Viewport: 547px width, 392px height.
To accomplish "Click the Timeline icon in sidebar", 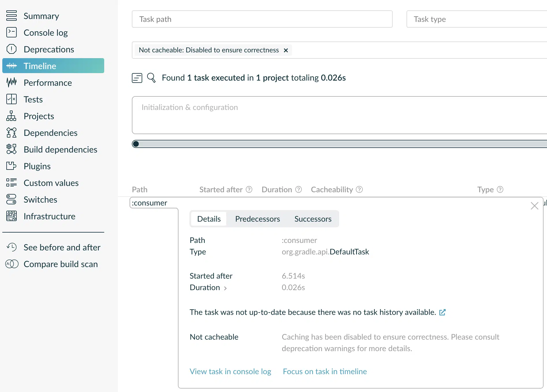I will tap(12, 66).
